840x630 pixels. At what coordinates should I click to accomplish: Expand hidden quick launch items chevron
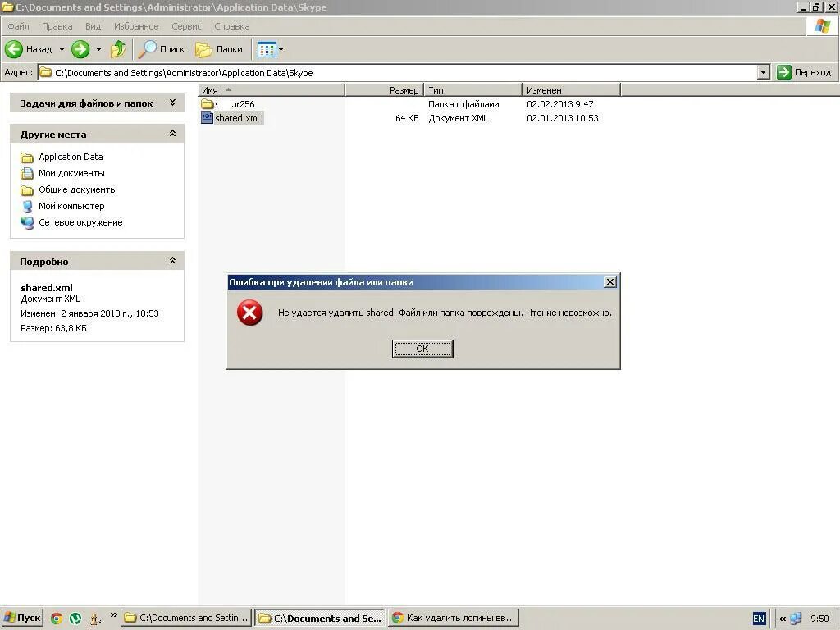pyautogui.click(x=113, y=614)
